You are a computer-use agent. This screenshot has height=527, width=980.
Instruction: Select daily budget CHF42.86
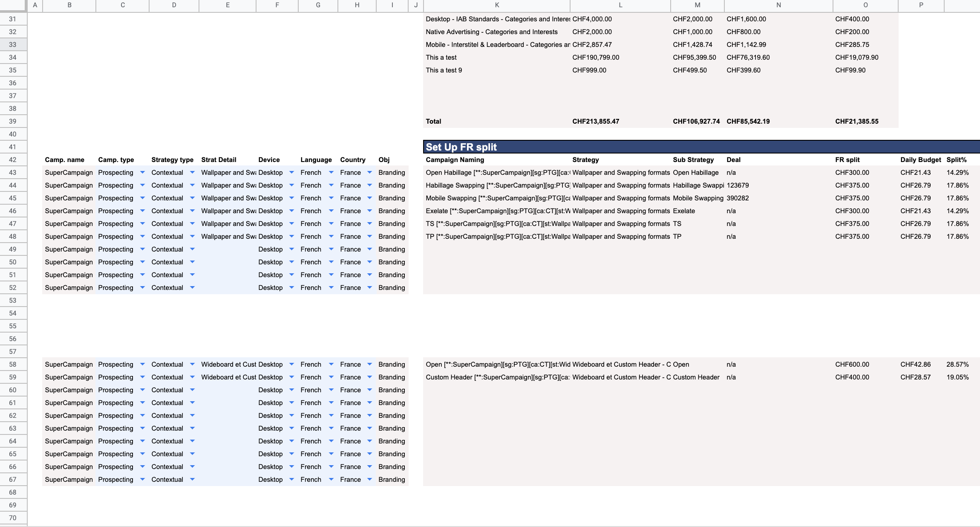pyautogui.click(x=921, y=365)
